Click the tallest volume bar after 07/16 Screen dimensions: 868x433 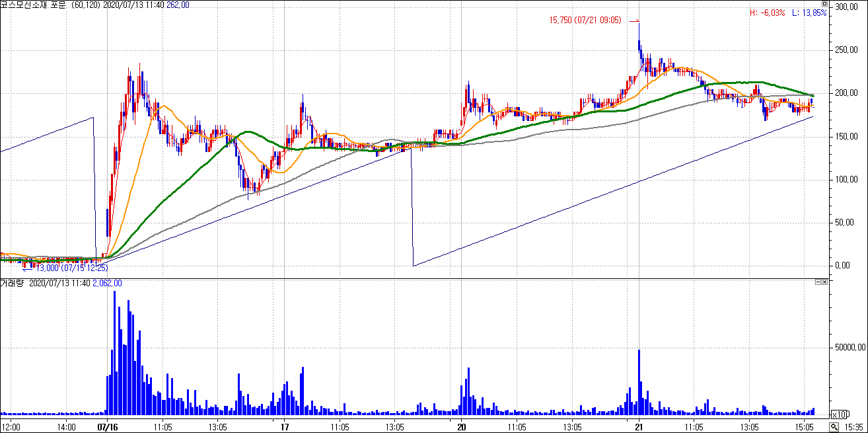pyautogui.click(x=114, y=352)
